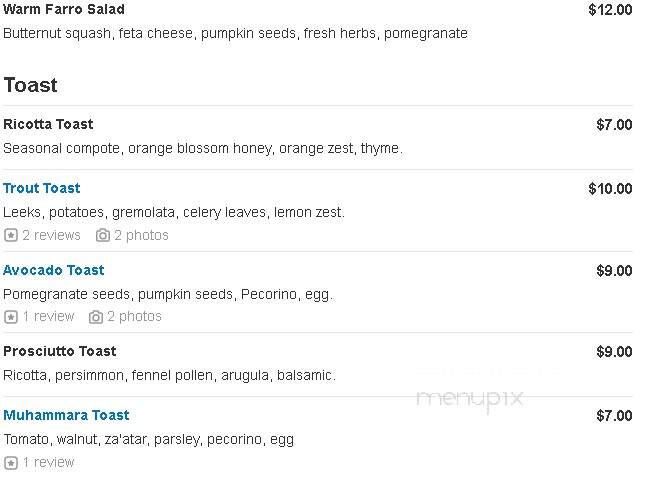Click the Toast section heading

click(x=30, y=85)
